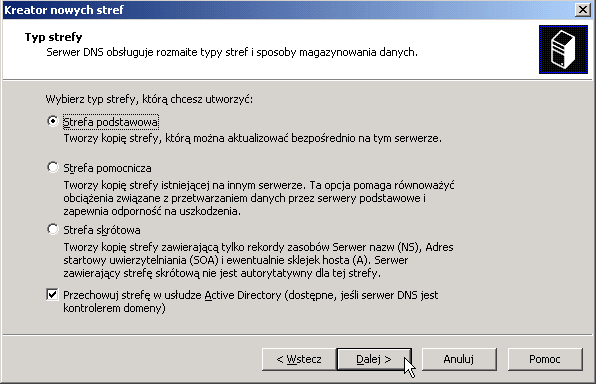596x384 pixels.
Task: Toggle Przechowuj strefę w usłudze Active Directory checkbox
Action: [52, 295]
